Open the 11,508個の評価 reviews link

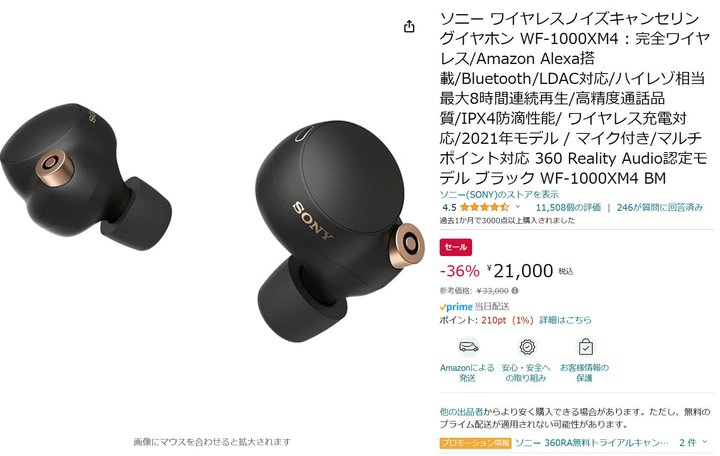point(568,207)
